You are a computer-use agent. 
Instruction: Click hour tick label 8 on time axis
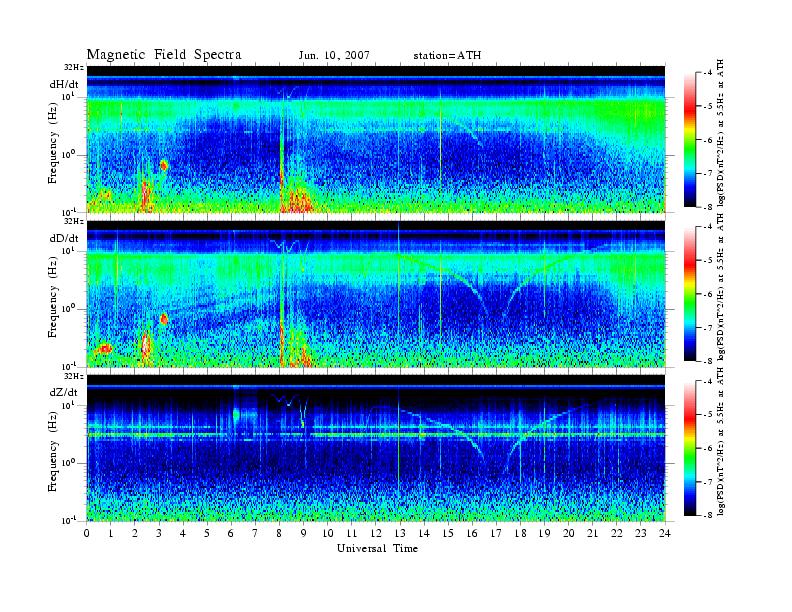[279, 533]
